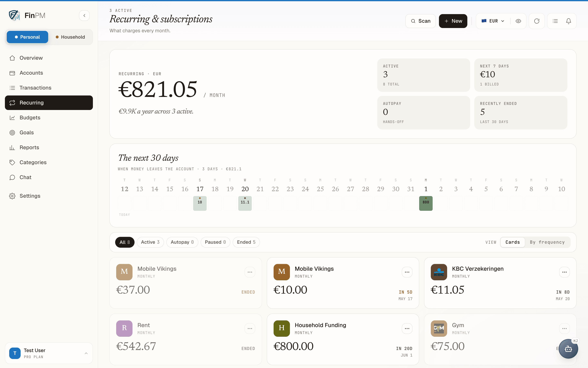Navigate to Goals
The width and height of the screenshot is (588, 368).
(49, 132)
